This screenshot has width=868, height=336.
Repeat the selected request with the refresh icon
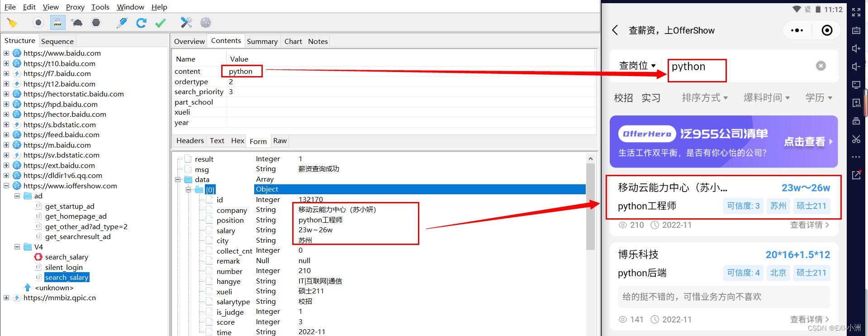pos(141,23)
